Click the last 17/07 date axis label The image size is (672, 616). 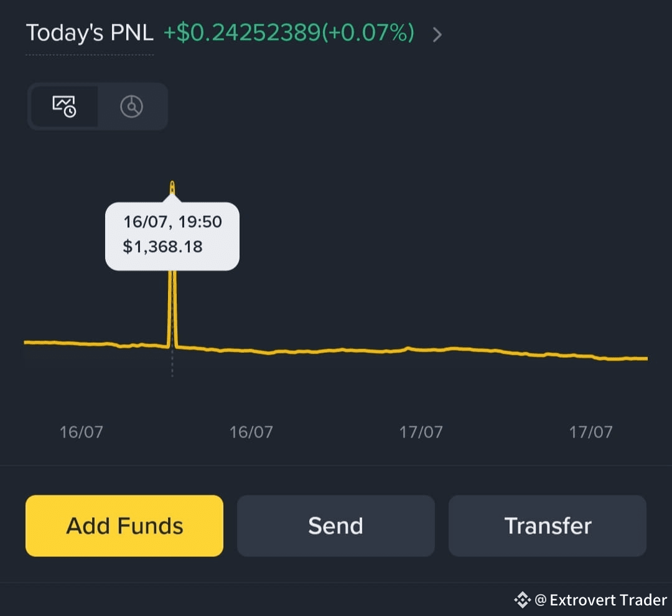pos(590,432)
